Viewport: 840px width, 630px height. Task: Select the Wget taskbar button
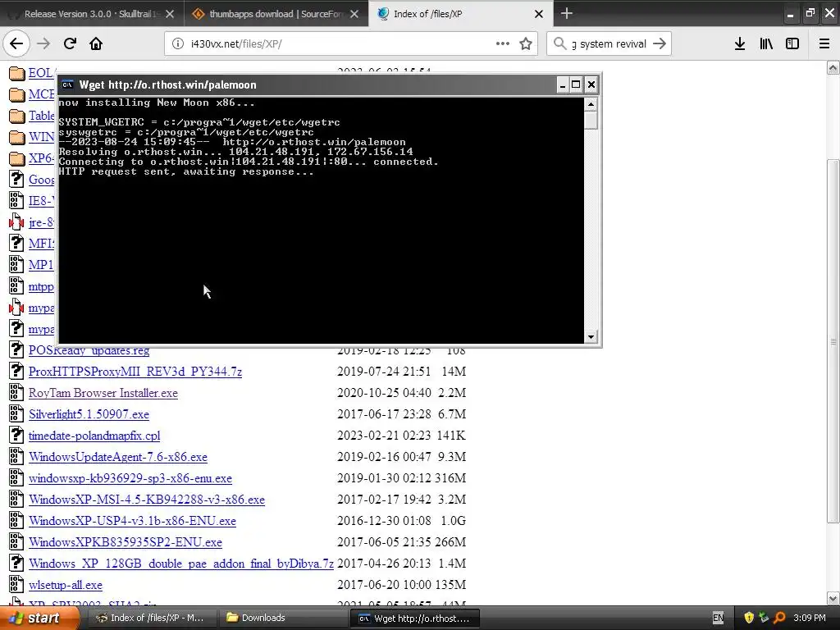(415, 619)
